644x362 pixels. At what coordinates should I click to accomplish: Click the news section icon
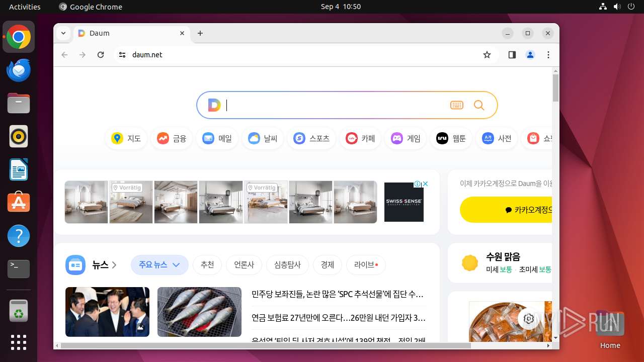[x=75, y=264]
